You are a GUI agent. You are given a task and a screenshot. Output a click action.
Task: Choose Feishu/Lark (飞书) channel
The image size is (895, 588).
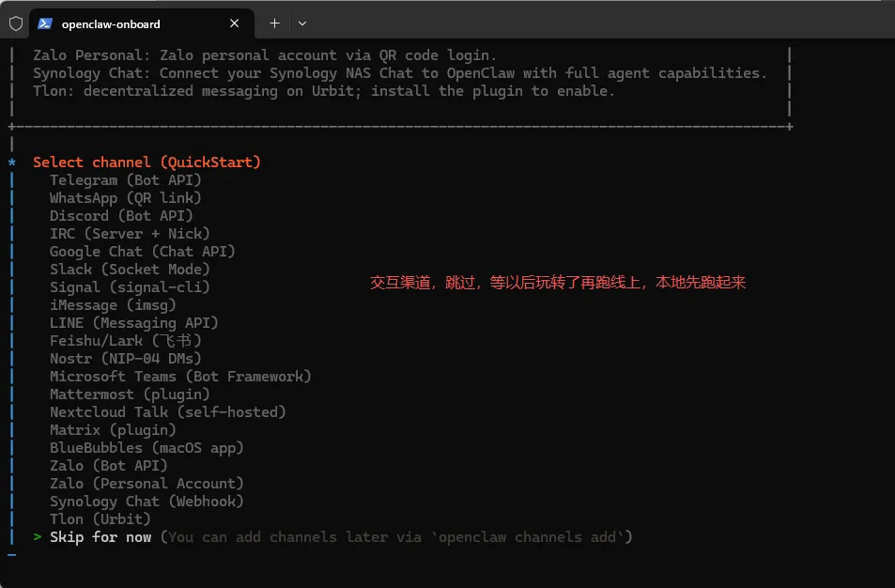(126, 340)
